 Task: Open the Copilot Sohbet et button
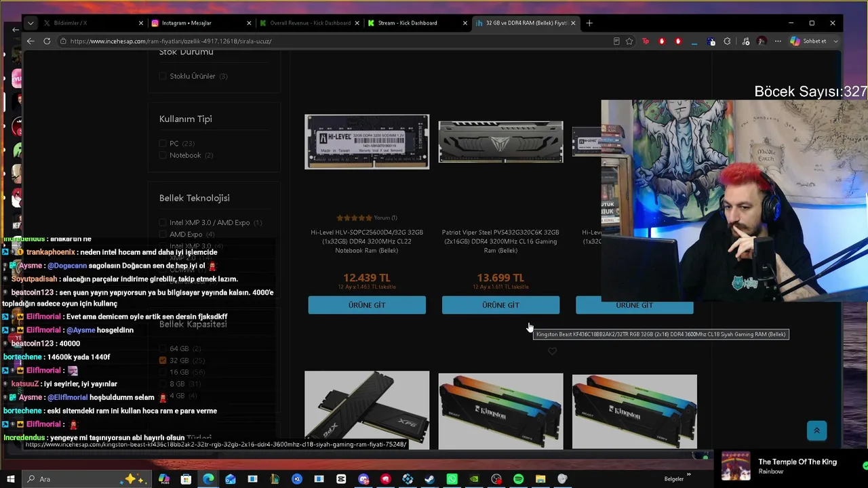[x=809, y=41]
